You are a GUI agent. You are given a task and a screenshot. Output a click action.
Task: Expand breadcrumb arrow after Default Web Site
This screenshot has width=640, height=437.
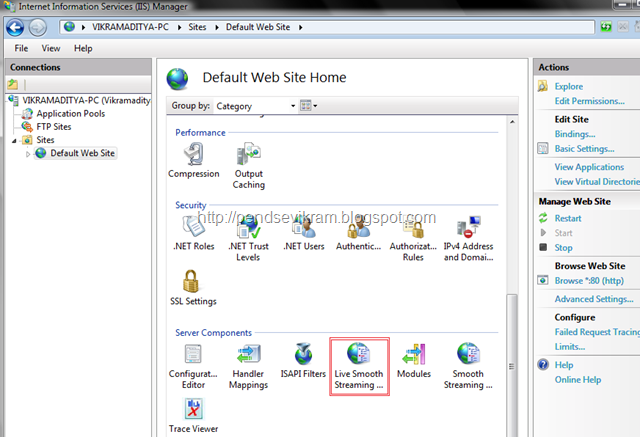(x=300, y=27)
